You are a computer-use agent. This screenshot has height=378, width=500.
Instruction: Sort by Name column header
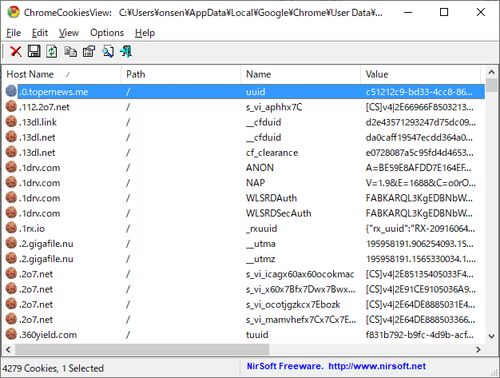pos(300,74)
